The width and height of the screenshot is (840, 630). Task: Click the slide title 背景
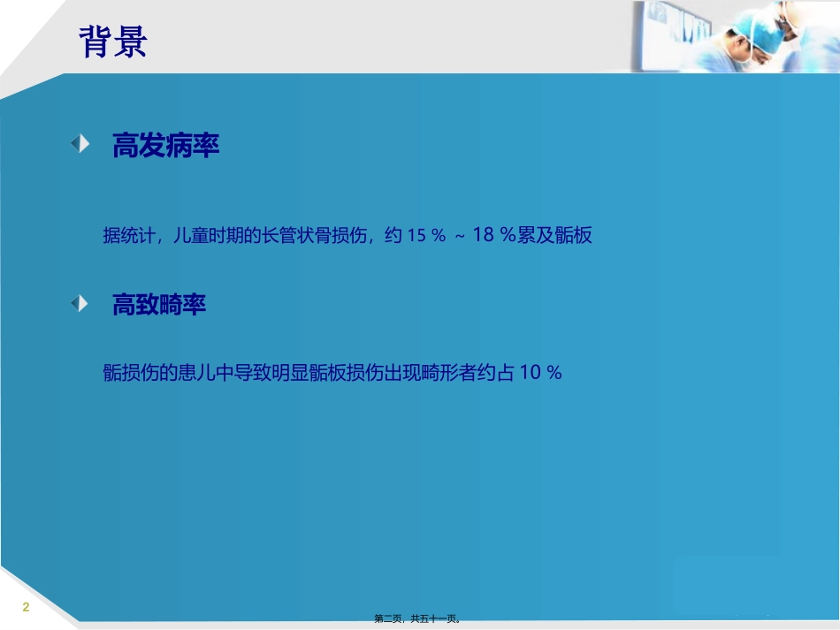click(113, 42)
